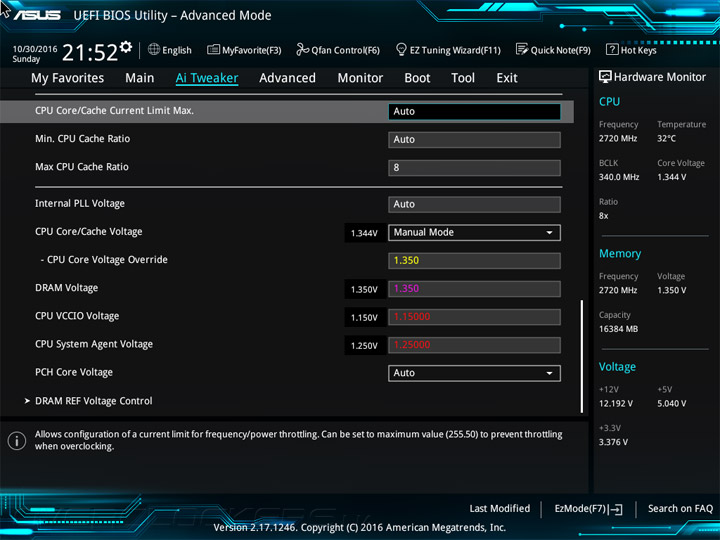Click the CPU temperature 32°C value
Viewport: 720px width, 540px height.
click(666, 138)
